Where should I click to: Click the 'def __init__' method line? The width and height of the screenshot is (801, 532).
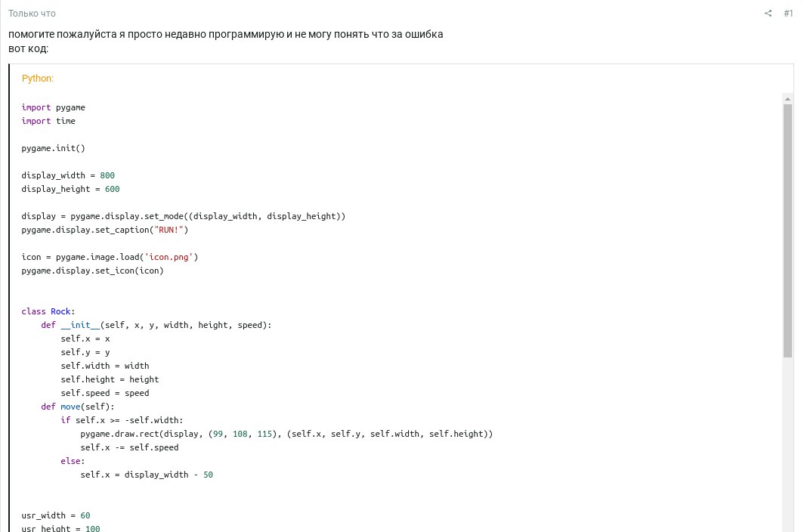[x=156, y=325]
